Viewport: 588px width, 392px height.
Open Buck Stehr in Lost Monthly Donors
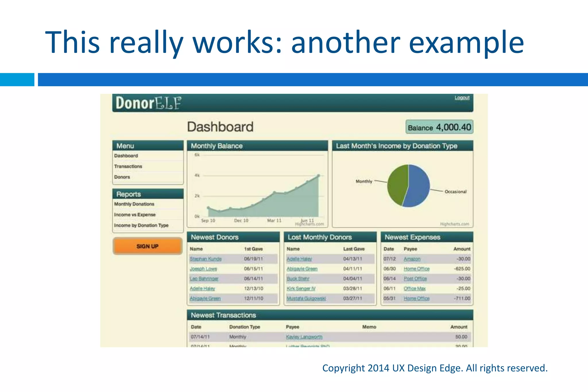(x=298, y=279)
